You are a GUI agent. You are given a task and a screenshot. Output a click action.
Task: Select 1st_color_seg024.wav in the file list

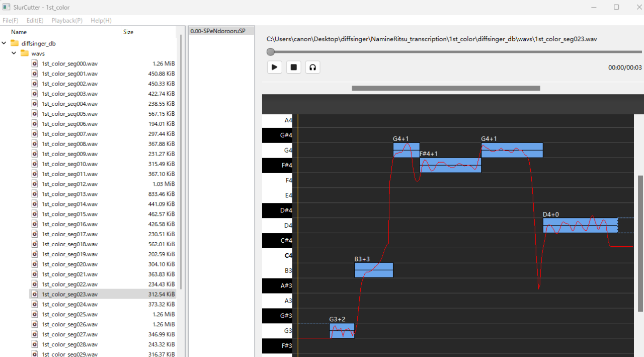(70, 304)
